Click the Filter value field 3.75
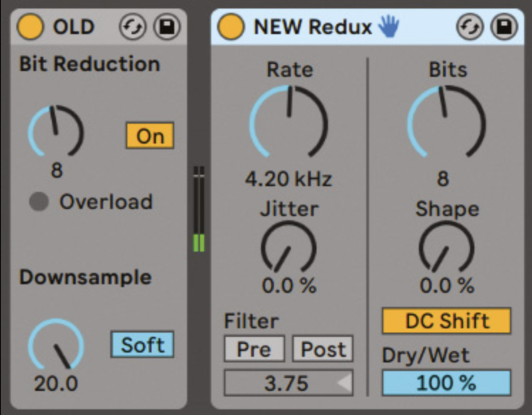This screenshot has height=415, width=532. [x=289, y=383]
